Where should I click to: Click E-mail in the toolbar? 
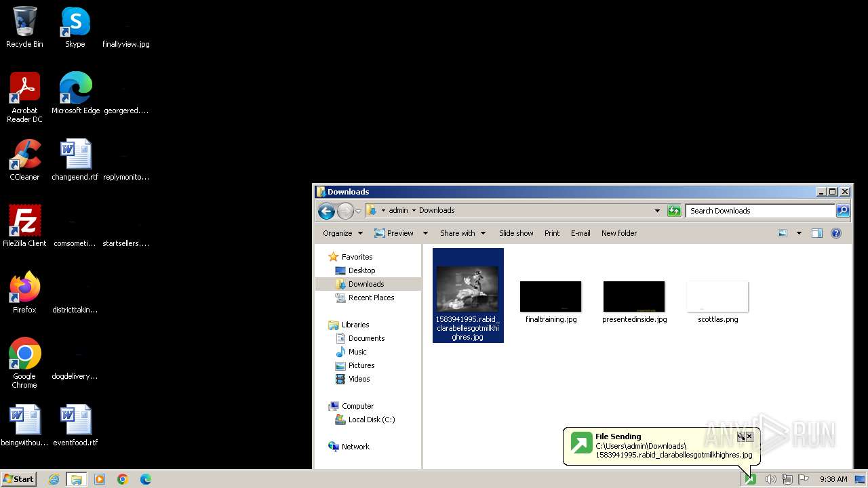(x=580, y=233)
